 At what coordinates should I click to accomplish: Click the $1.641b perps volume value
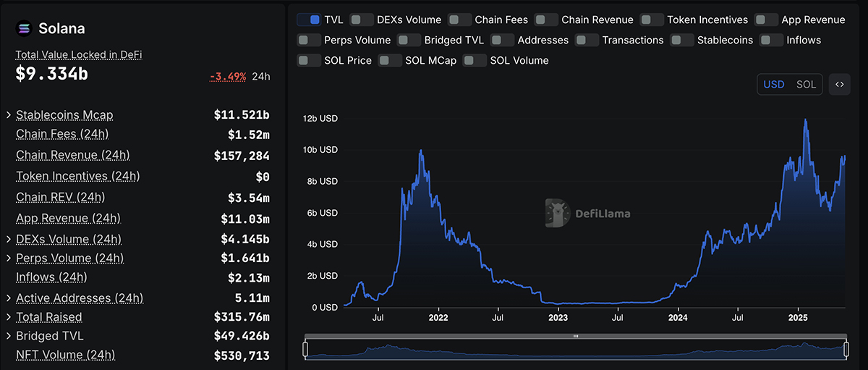pos(245,258)
